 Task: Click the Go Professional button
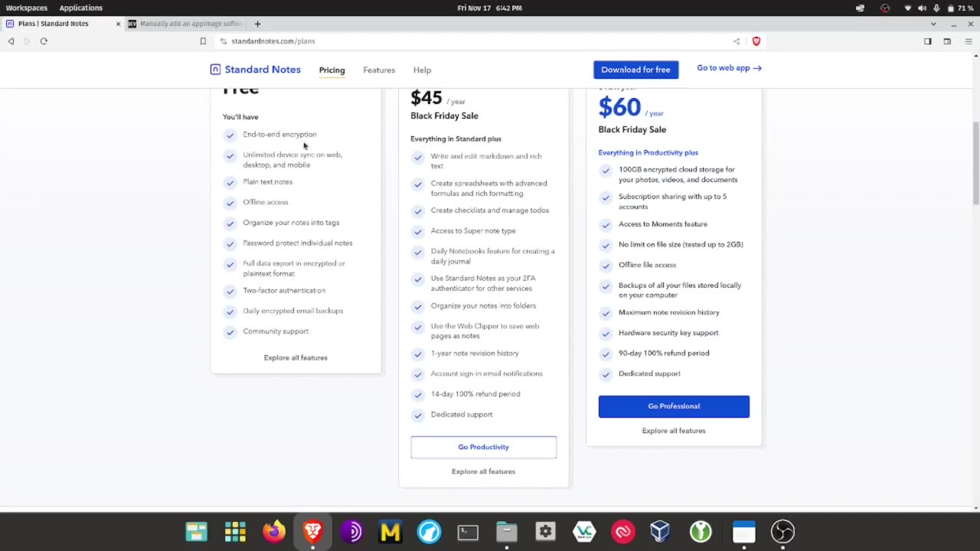tap(674, 406)
